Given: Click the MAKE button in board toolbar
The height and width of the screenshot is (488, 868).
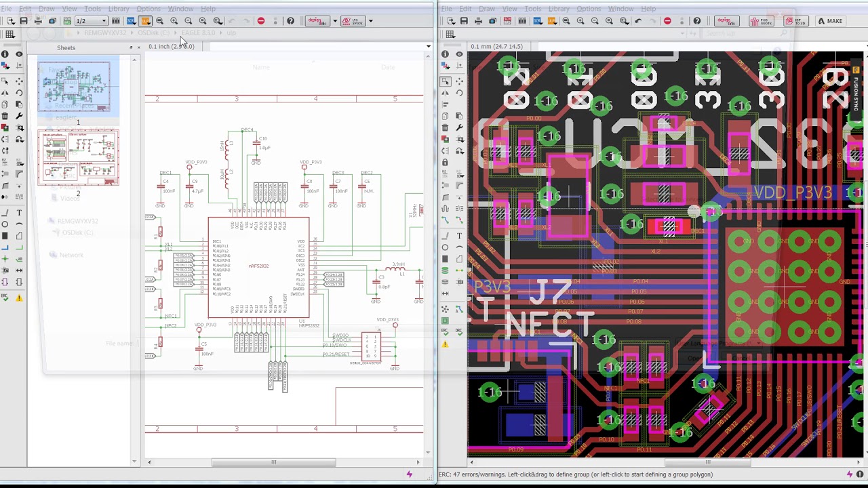Looking at the screenshot, I should click(830, 21).
